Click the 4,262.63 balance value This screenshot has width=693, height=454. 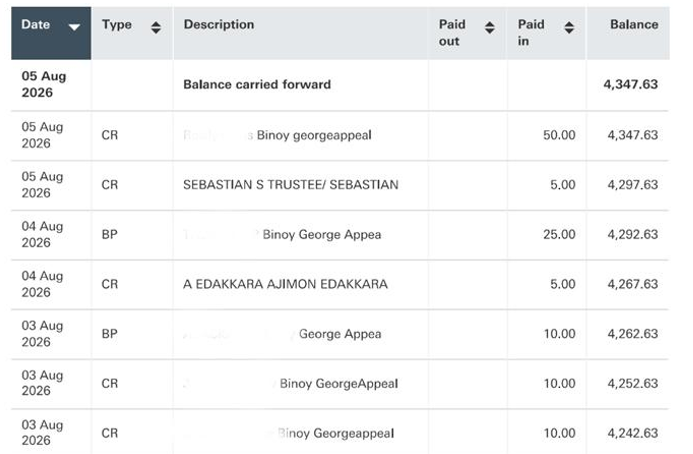pos(632,334)
